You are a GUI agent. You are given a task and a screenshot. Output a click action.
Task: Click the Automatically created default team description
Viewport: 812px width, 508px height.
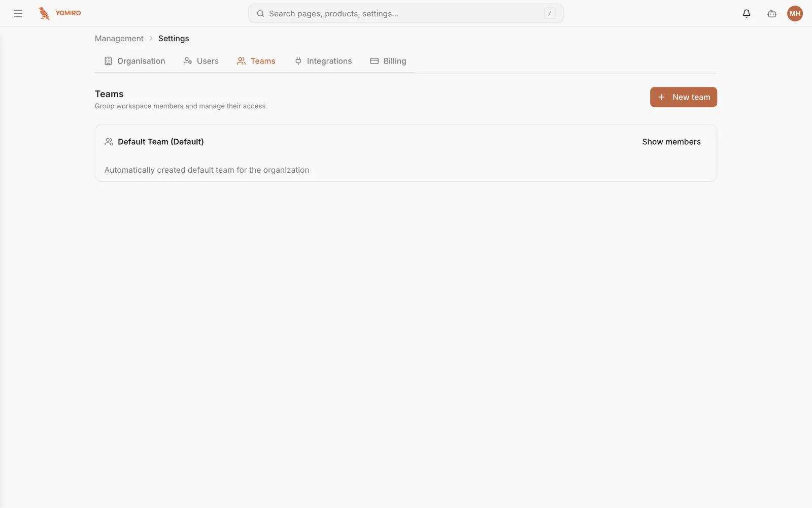207,170
